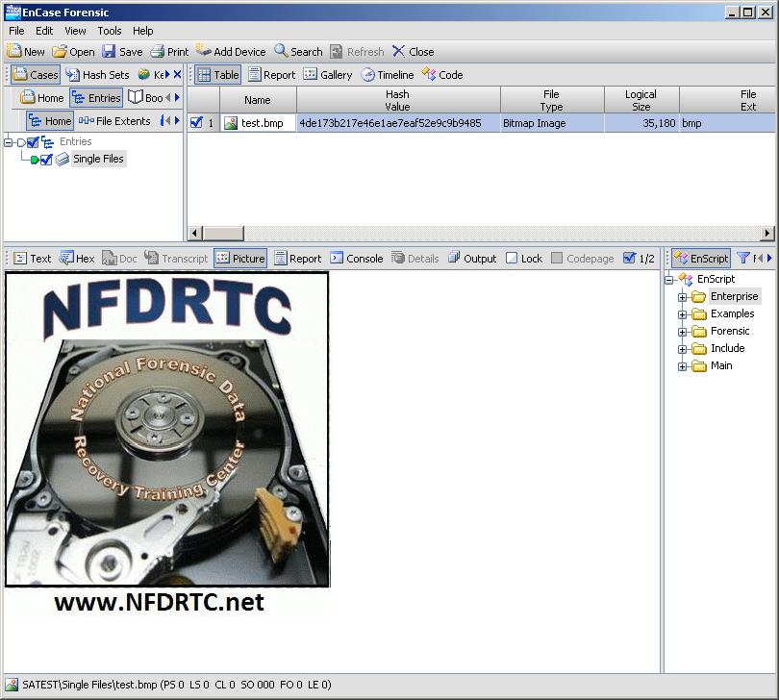Toggle the 1/2 selected checkbox

(x=629, y=258)
